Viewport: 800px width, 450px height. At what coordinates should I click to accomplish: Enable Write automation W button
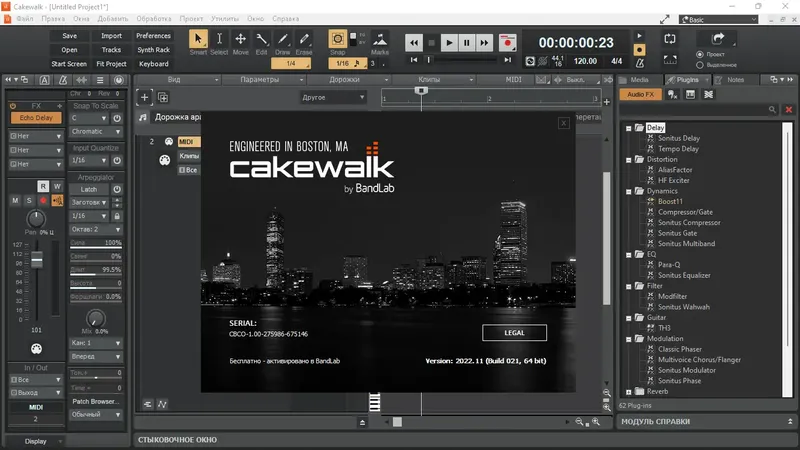pyautogui.click(x=57, y=186)
